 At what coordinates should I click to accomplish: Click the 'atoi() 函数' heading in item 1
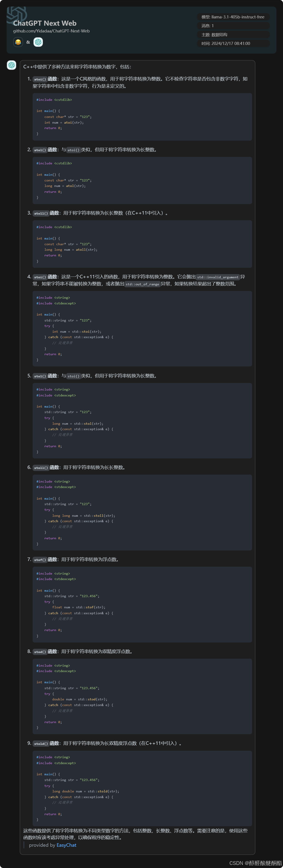pyautogui.click(x=45, y=79)
